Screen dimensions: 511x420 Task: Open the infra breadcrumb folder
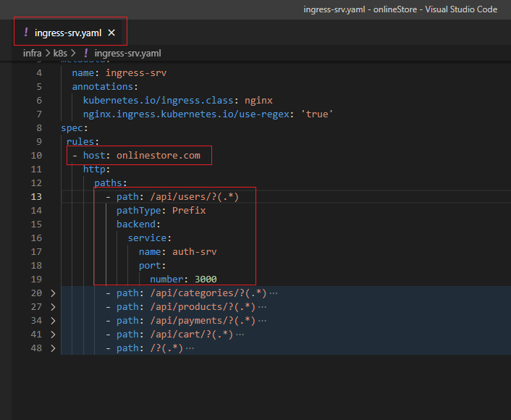click(x=32, y=54)
